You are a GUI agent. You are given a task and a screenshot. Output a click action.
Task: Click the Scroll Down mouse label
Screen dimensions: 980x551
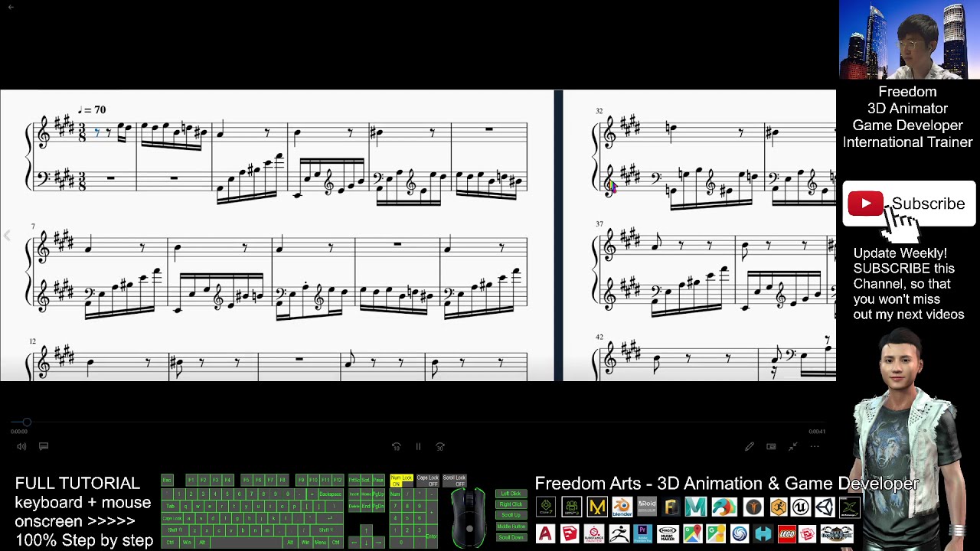pyautogui.click(x=511, y=537)
